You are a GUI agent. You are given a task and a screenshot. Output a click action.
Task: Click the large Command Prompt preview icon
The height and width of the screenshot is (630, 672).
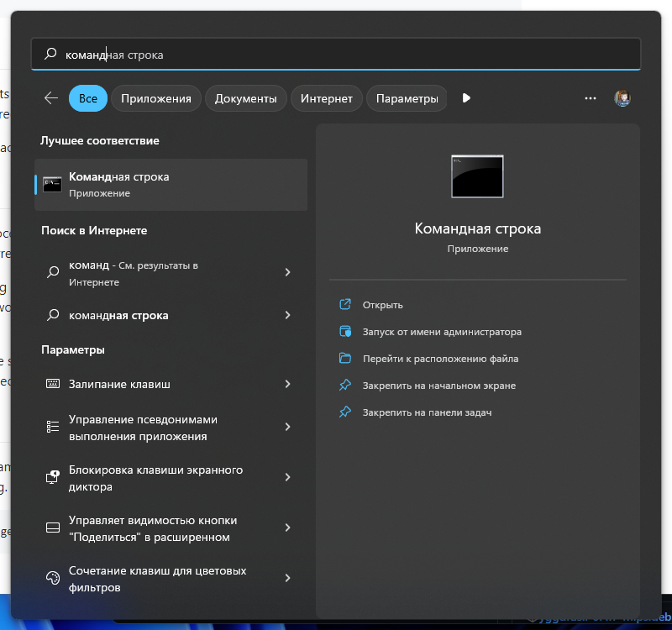477,176
